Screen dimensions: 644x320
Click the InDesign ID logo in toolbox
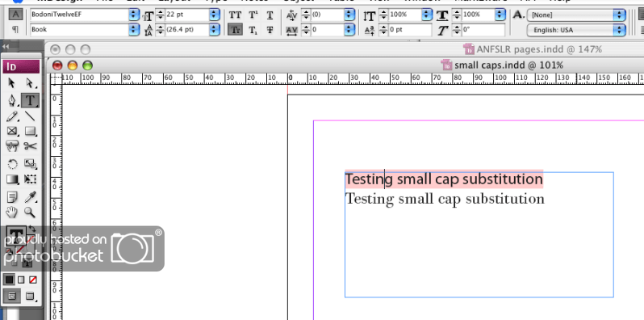(21, 66)
